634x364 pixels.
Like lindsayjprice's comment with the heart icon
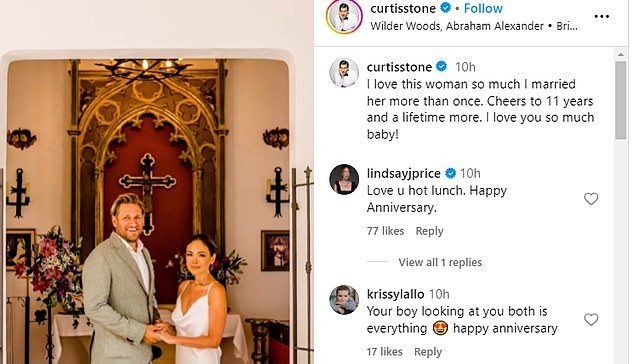pos(591,199)
